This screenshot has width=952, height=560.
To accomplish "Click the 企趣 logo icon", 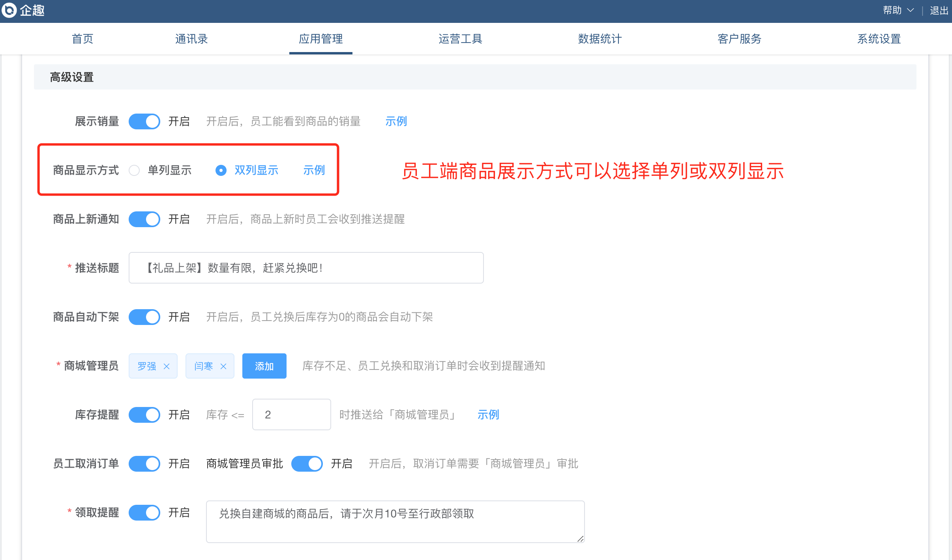I will (9, 10).
